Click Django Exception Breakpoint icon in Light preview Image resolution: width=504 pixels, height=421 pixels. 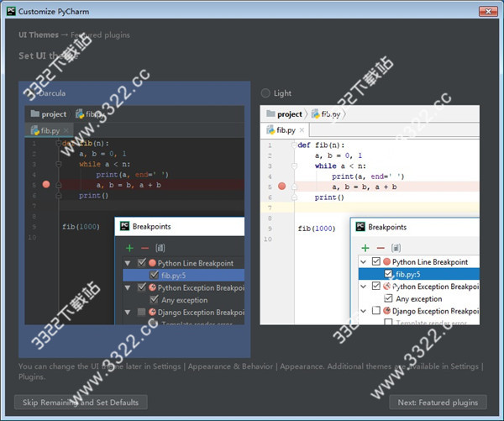tap(387, 311)
